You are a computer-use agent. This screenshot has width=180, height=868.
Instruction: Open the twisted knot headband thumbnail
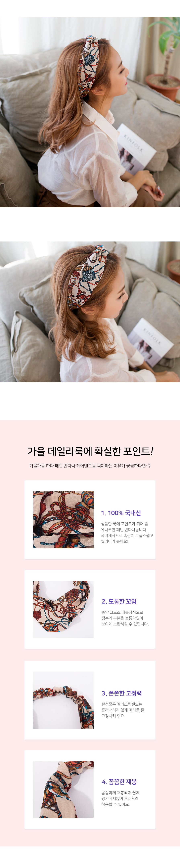click(x=63, y=609)
